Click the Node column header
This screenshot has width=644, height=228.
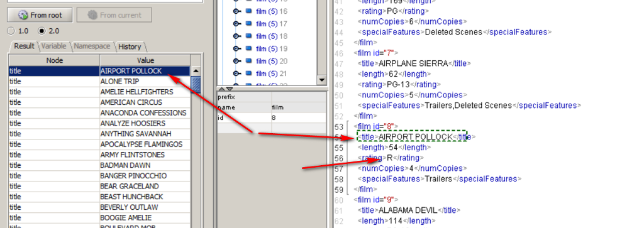(x=54, y=60)
